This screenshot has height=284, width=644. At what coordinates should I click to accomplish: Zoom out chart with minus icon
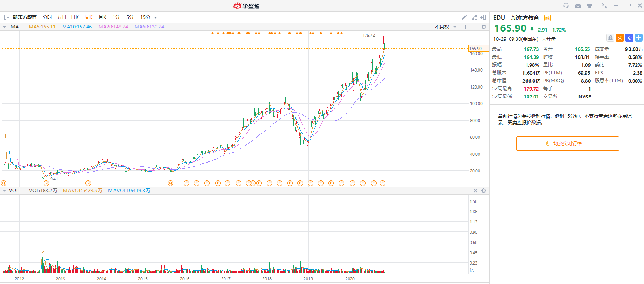tap(475, 27)
